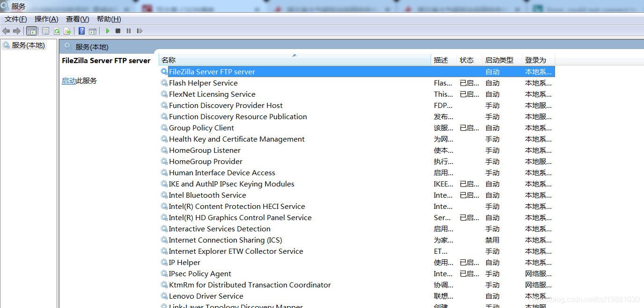Select the Group Policy Client name
This screenshot has height=308, width=644.
(201, 128)
